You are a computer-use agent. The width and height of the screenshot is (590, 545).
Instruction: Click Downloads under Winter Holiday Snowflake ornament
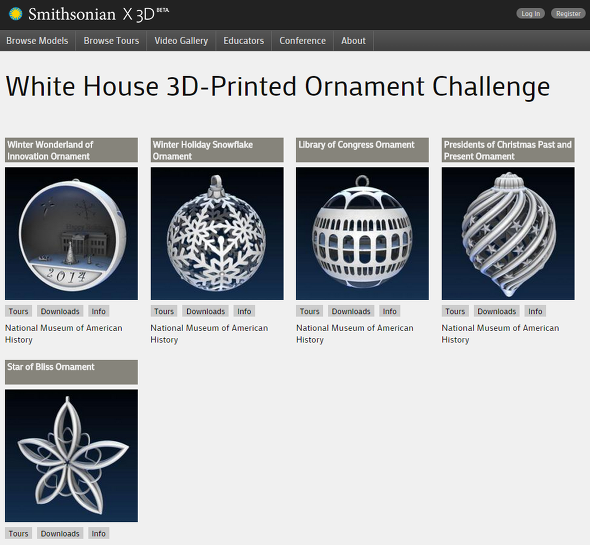(x=205, y=311)
